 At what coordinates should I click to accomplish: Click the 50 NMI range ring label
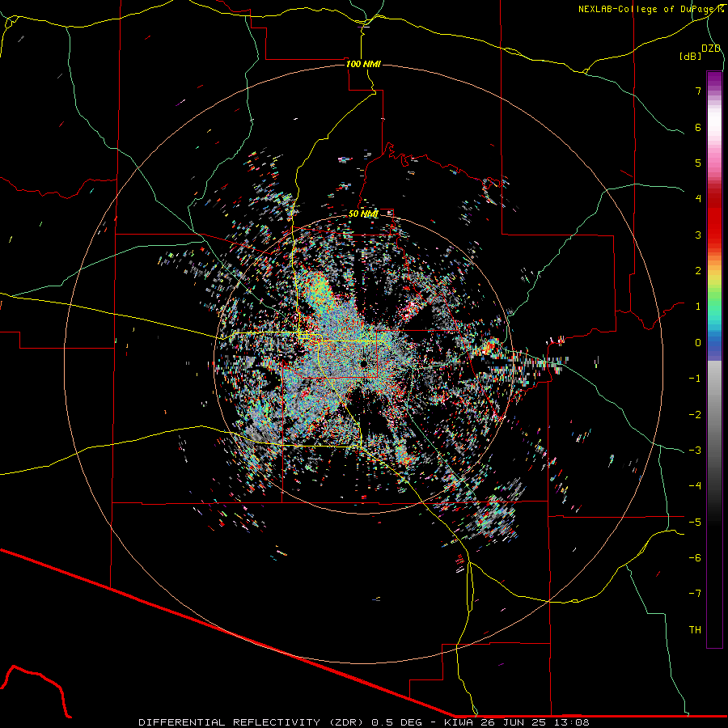click(363, 214)
